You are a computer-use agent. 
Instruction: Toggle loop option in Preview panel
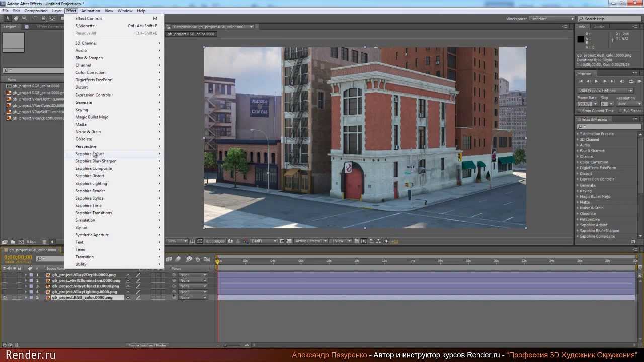tap(631, 81)
